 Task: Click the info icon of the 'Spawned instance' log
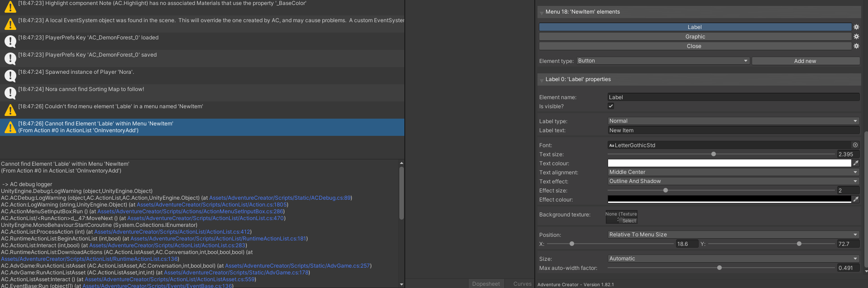pos(10,75)
